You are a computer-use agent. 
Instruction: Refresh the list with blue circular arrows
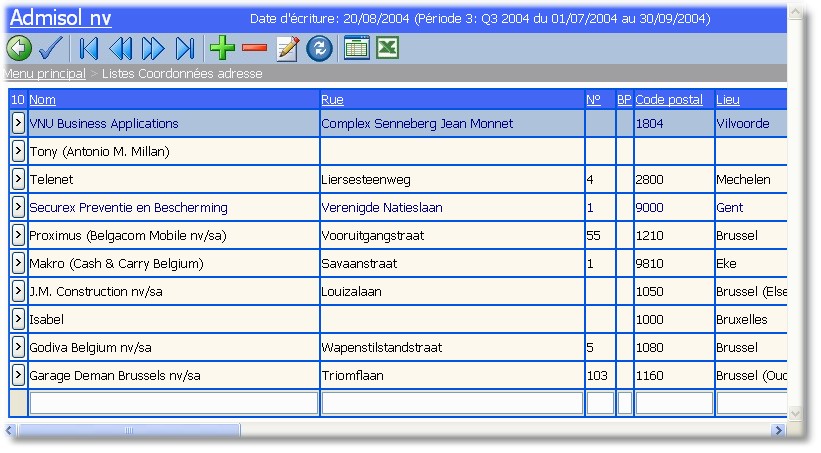point(319,48)
